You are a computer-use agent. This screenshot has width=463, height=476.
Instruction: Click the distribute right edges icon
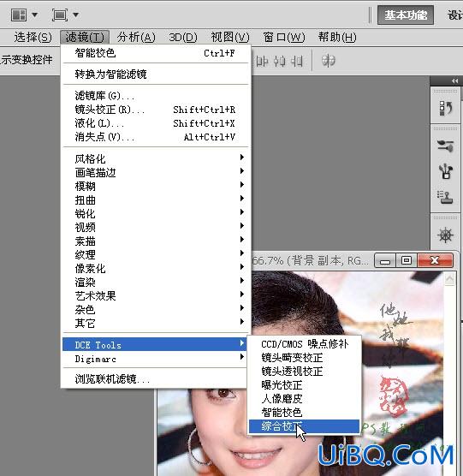point(297,62)
